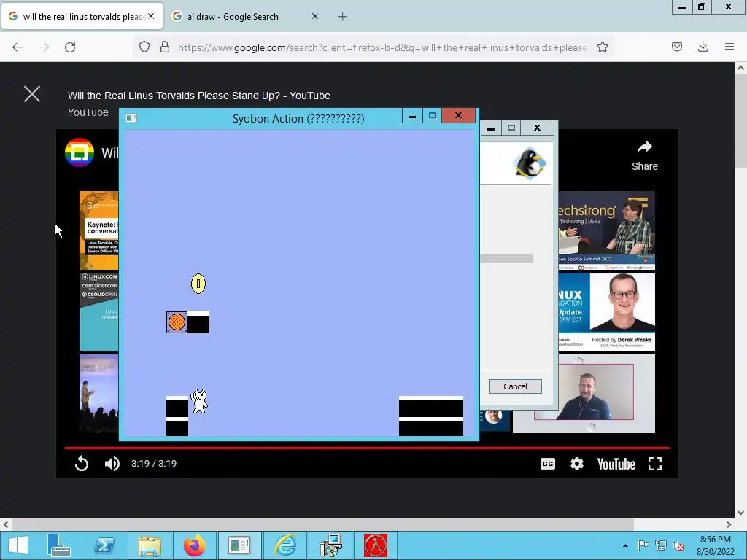The image size is (747, 560).
Task: Click the Cancel button in the installer dialog
Action: click(516, 386)
